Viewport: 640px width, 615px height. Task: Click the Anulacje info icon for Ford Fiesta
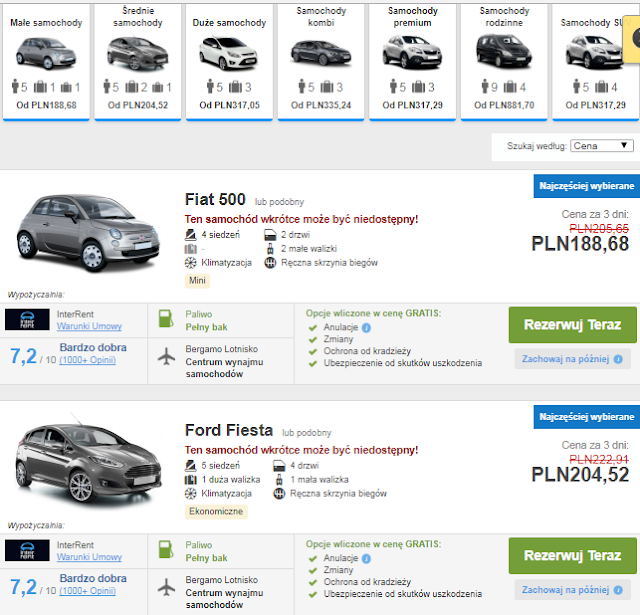tap(367, 559)
